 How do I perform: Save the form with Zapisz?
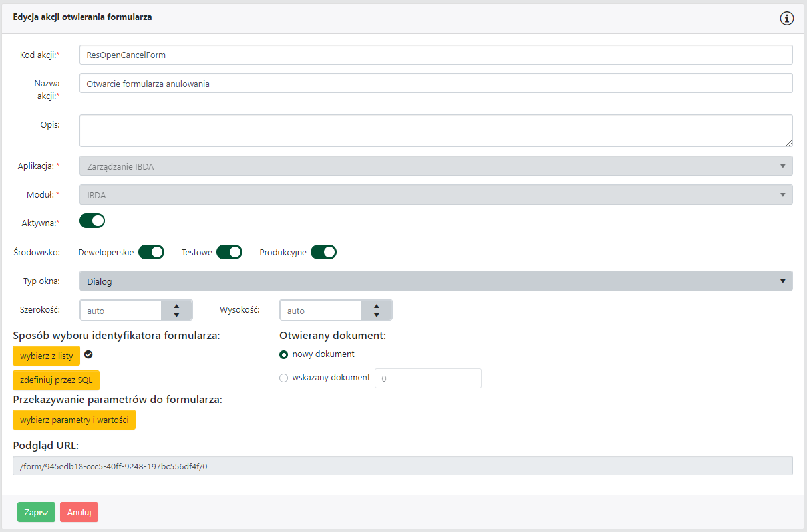[x=36, y=512]
